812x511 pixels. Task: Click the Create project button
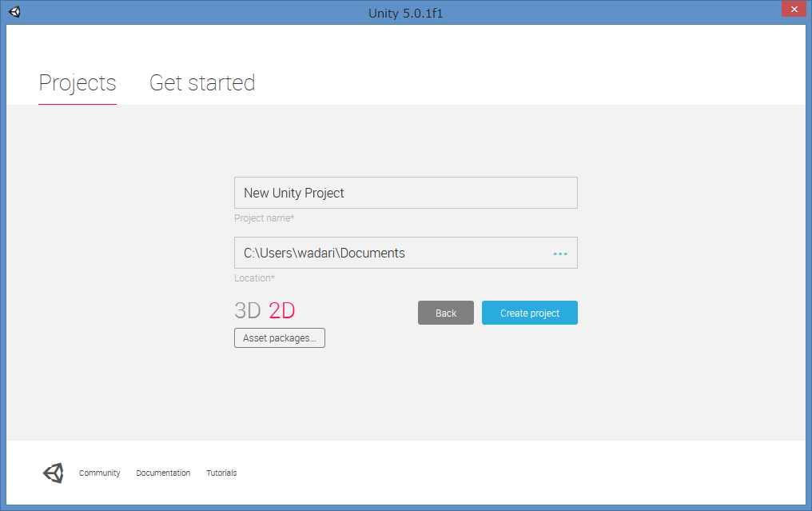click(x=529, y=313)
